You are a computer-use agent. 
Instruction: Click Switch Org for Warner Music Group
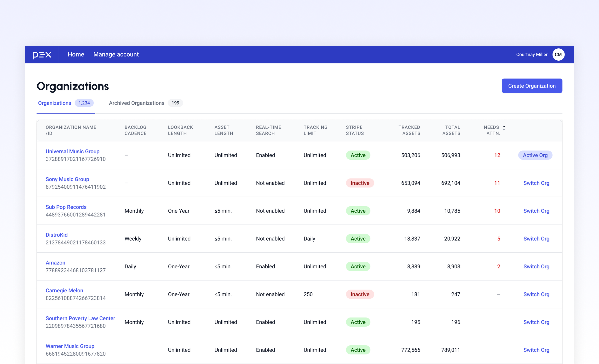tap(536, 350)
